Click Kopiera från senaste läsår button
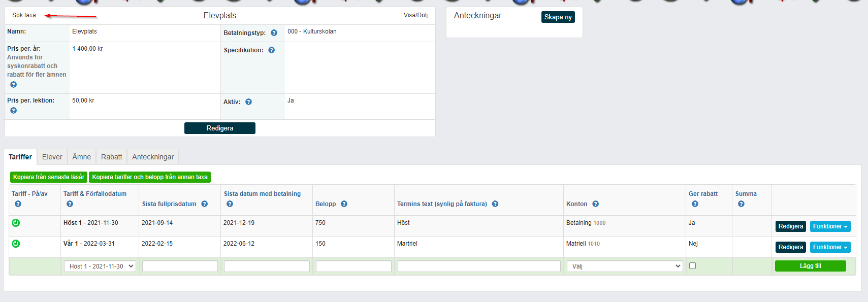This screenshot has height=302, width=868. point(49,177)
